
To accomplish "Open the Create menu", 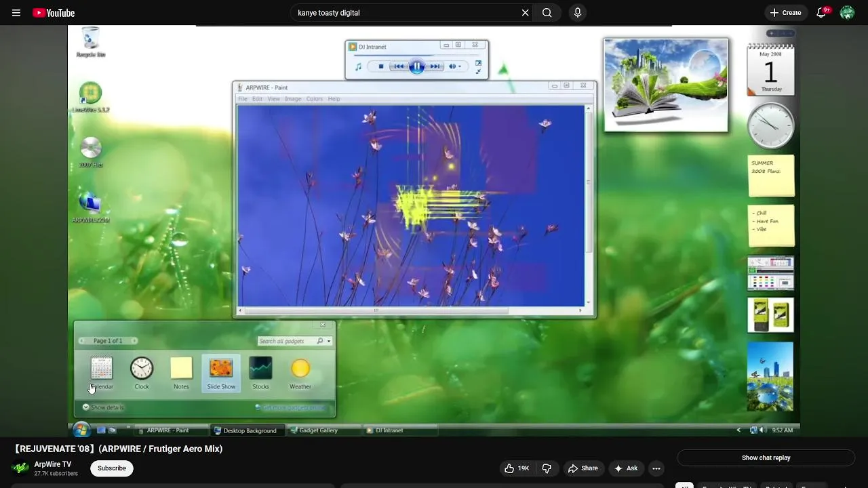I will click(785, 13).
